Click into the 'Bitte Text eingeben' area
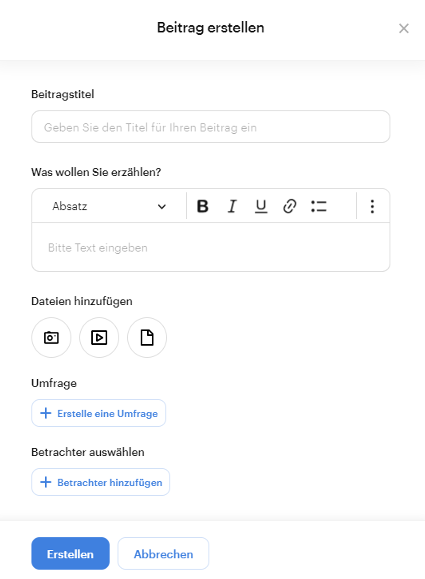The image size is (425, 579). coord(210,247)
